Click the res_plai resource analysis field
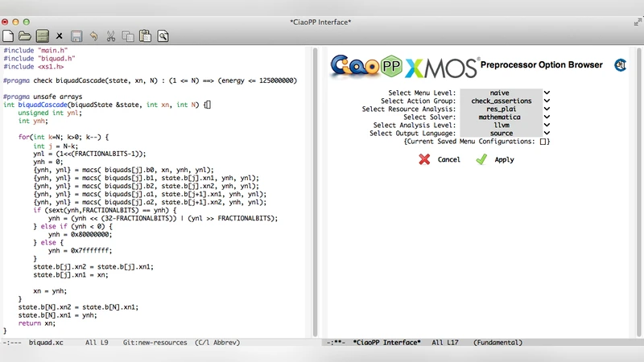 pos(500,109)
